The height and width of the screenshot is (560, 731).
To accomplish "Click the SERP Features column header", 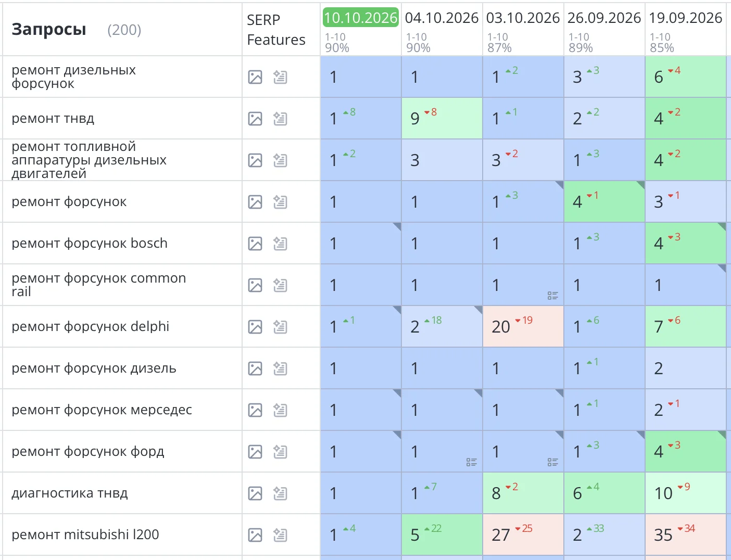I will (x=276, y=30).
